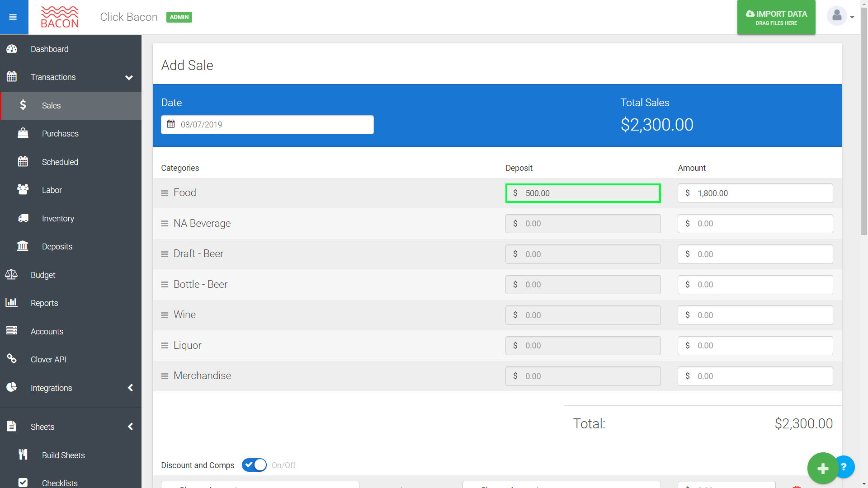Go to the Labor menu item

52,190
